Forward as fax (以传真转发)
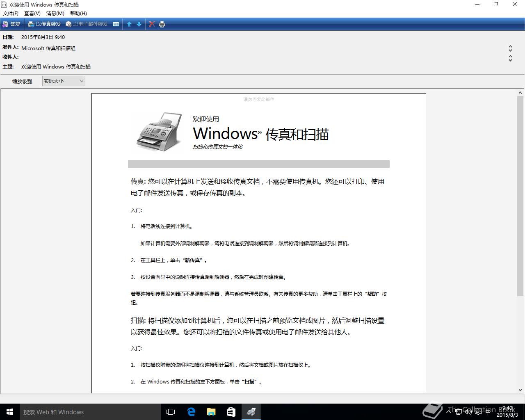The width and height of the screenshot is (525, 420). click(44, 24)
